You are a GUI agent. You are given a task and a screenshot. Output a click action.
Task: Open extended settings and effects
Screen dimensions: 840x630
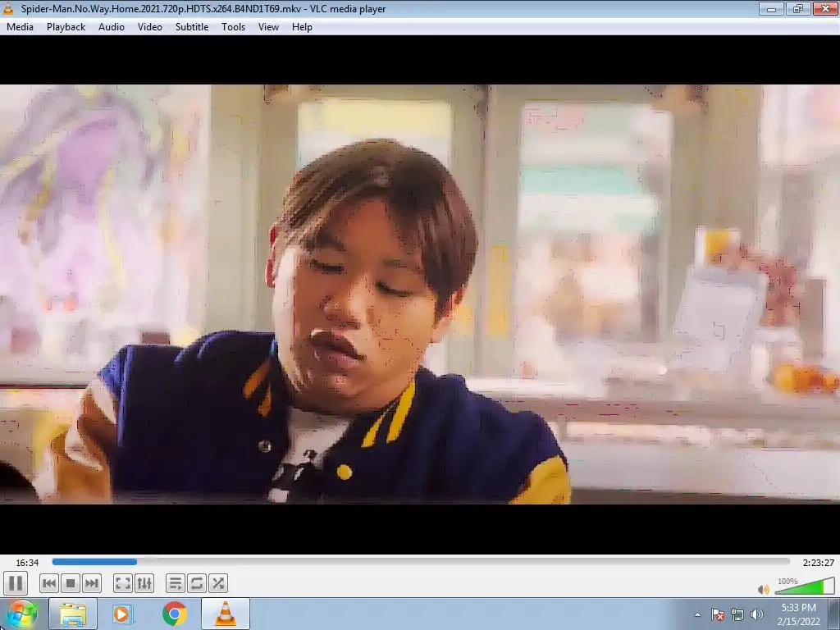click(x=144, y=583)
